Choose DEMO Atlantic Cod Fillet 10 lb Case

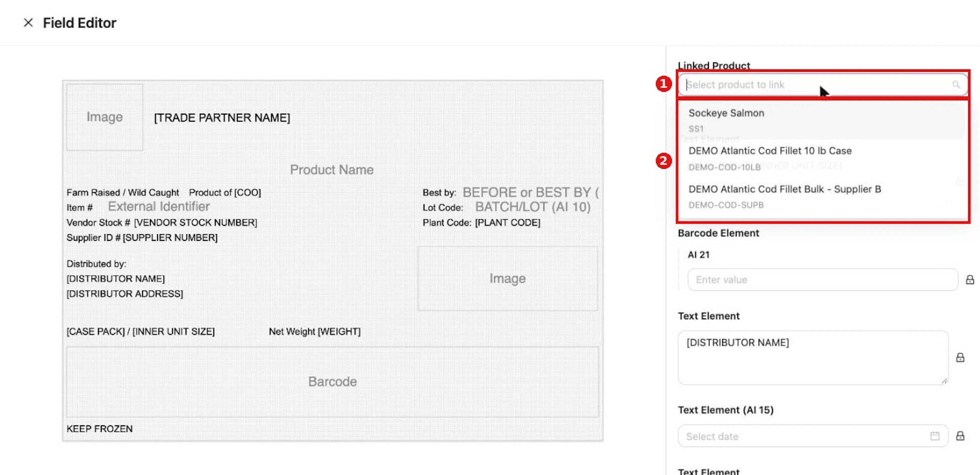click(x=823, y=158)
